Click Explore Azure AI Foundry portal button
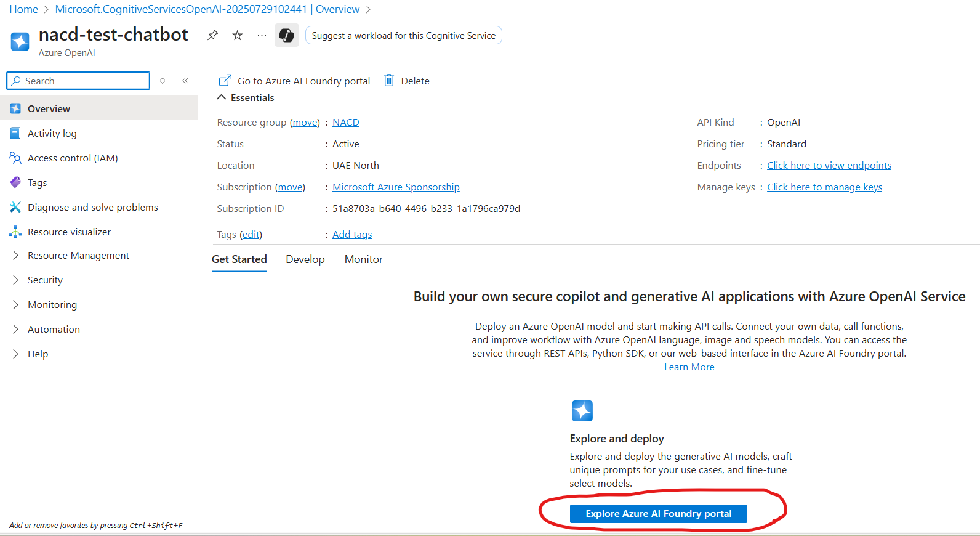This screenshot has height=536, width=980. (x=658, y=514)
